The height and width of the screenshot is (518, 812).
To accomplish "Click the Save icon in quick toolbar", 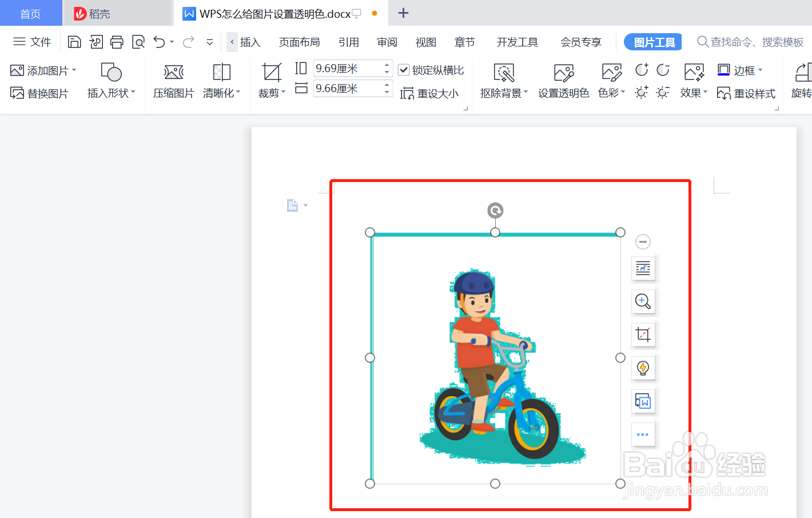I will (74, 42).
